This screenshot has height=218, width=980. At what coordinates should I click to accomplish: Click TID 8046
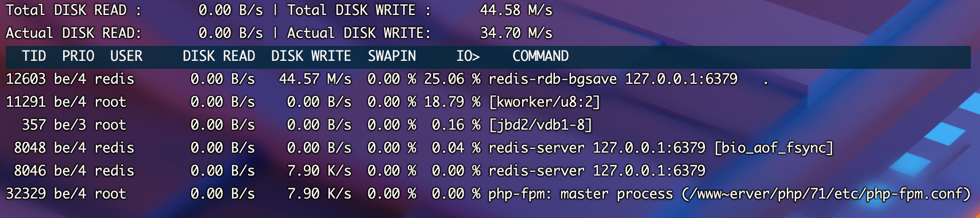coord(30,171)
